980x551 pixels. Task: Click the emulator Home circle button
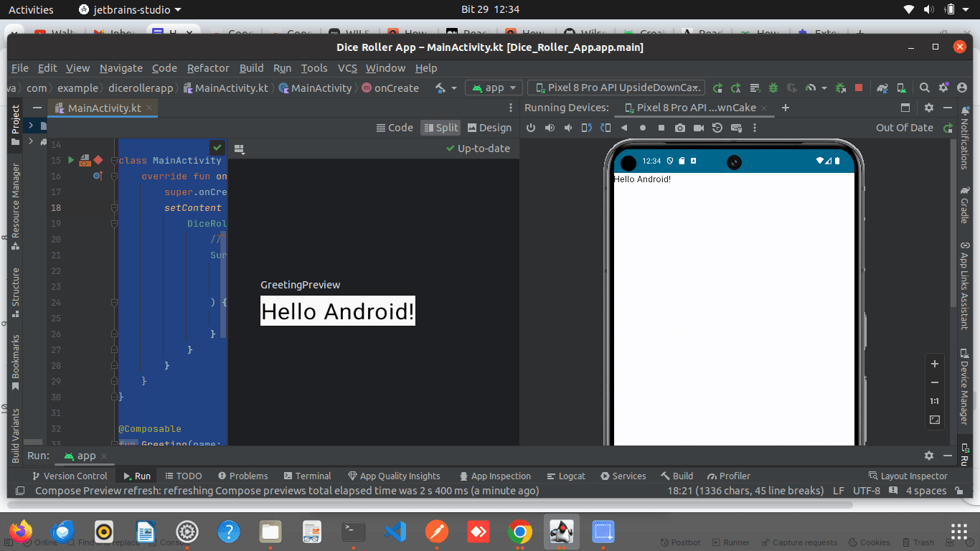[x=643, y=128]
